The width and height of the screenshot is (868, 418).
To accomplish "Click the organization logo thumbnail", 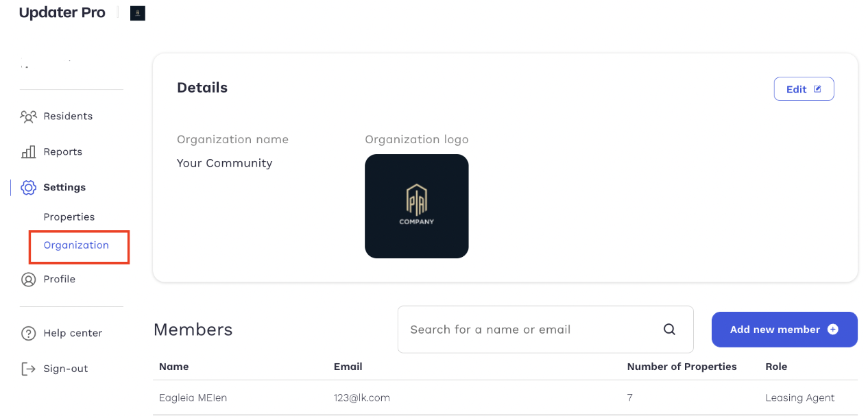I will [417, 206].
